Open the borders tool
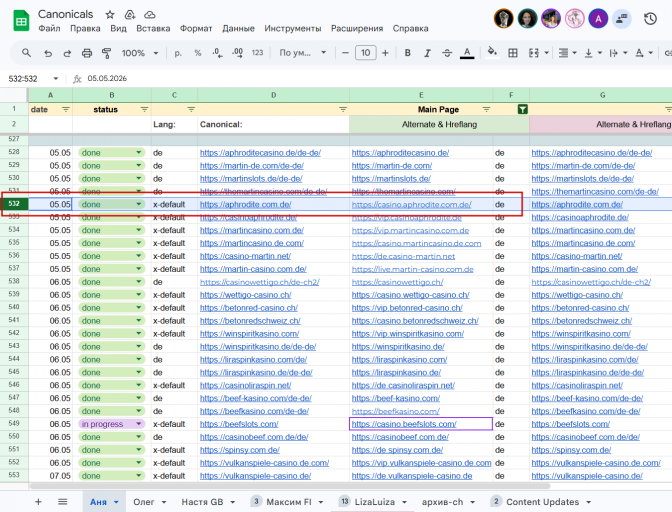 513,53
